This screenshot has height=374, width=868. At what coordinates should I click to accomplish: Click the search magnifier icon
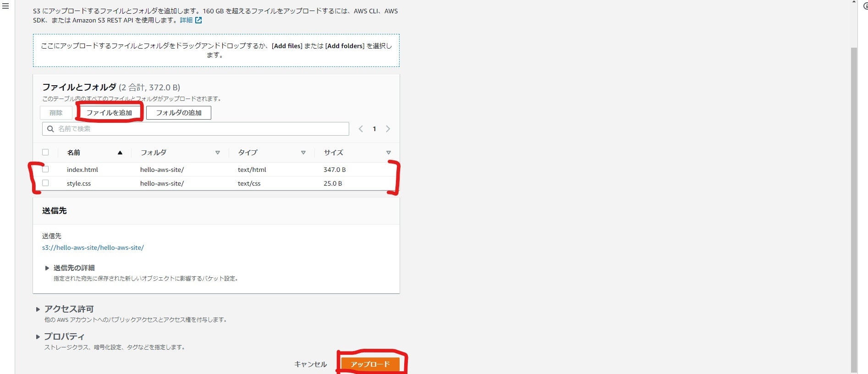tap(50, 129)
